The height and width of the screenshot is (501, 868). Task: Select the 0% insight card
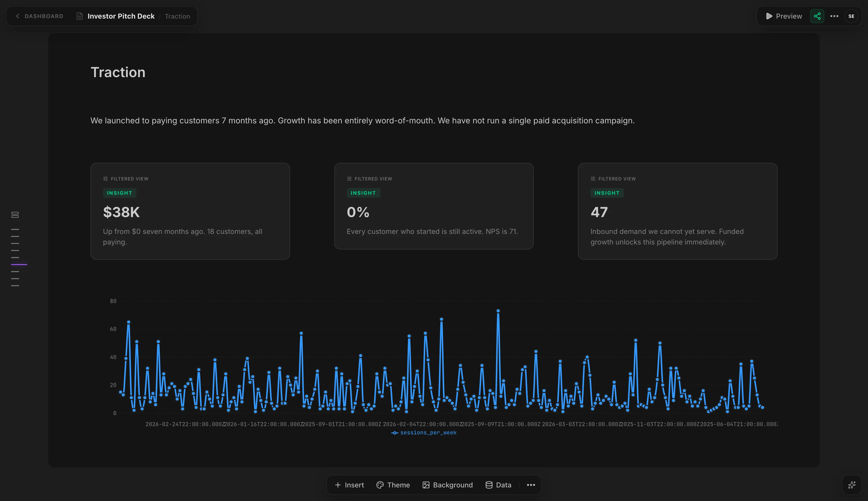coord(434,206)
